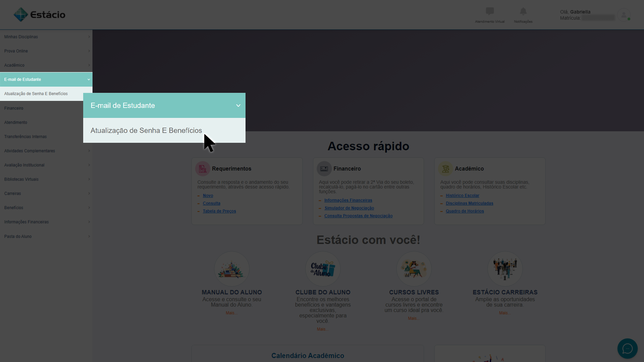Click enlarged E-mail de Estudante chevron
Viewport: 644px width, 362px height.
(238, 106)
